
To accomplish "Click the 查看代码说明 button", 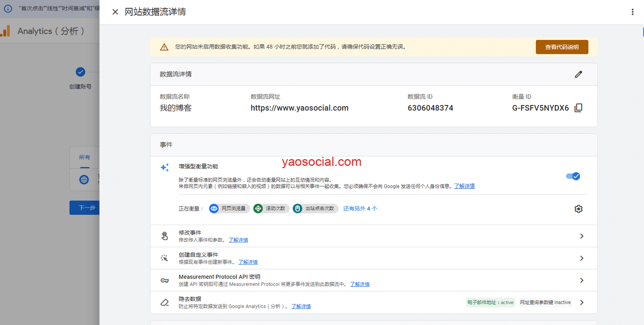I will (x=561, y=47).
